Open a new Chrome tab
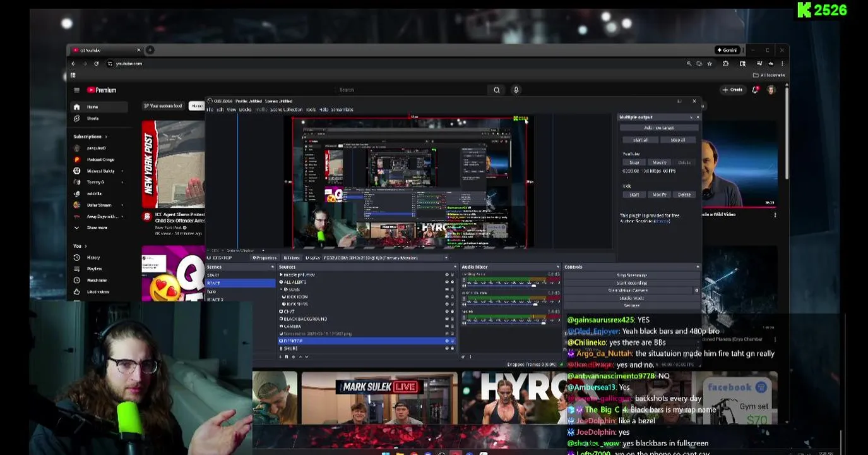Screen dimensions: 868x455 [x=150, y=50]
